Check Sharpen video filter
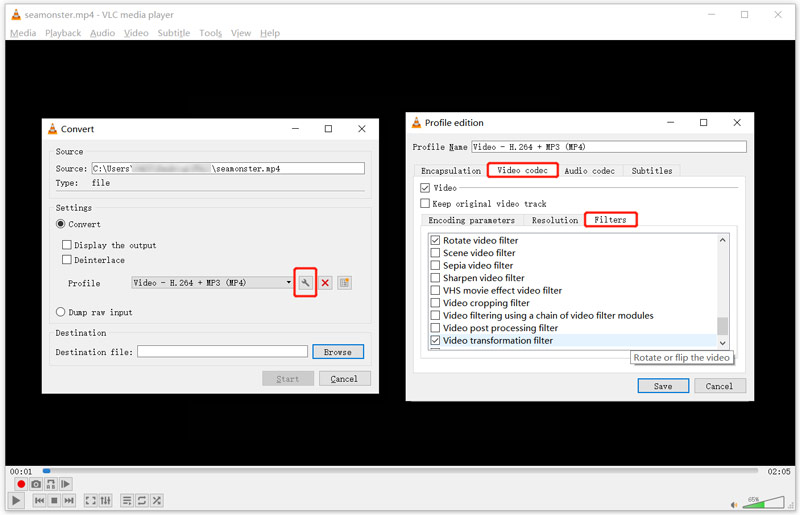The height and width of the screenshot is (515, 800). pyautogui.click(x=435, y=278)
